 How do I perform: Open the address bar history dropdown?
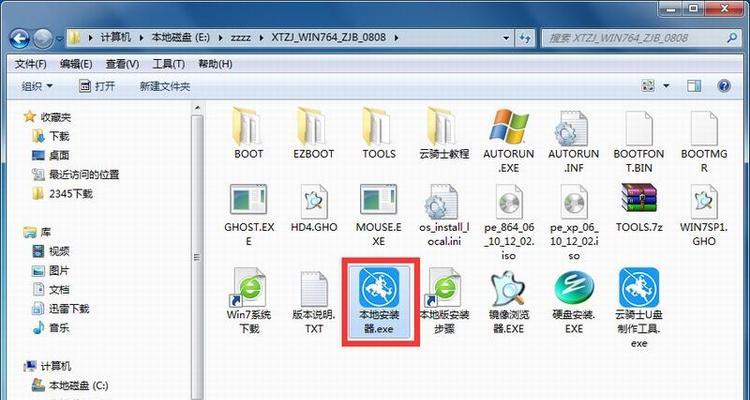506,38
